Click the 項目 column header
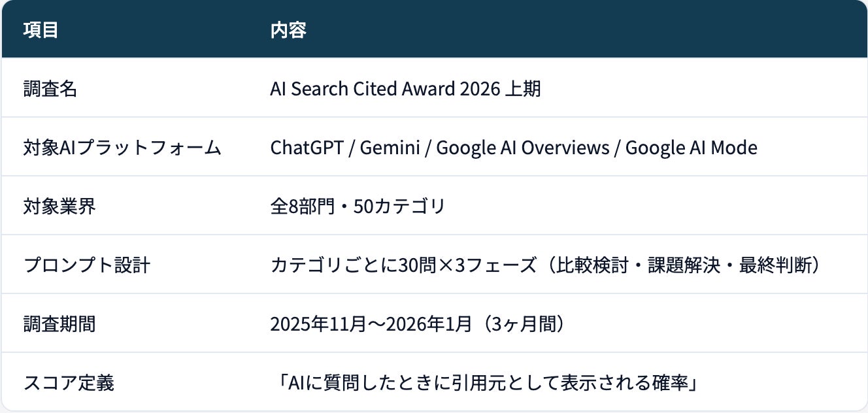This screenshot has width=868, height=413. 41,30
